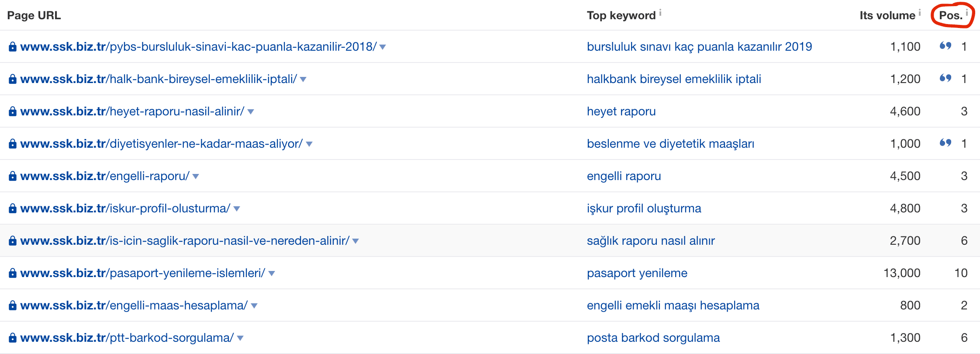Click volume value 800 in engelli emekli row
The width and height of the screenshot is (980, 354).
click(910, 305)
